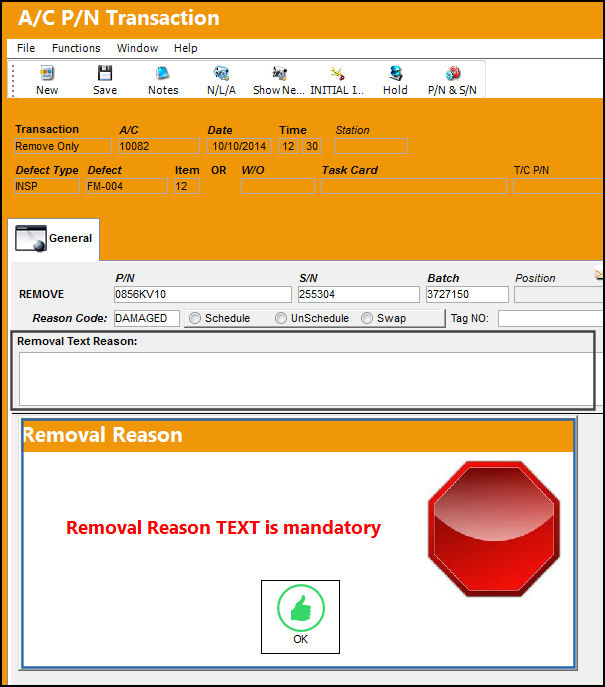The height and width of the screenshot is (687, 605).
Task: Click the Defect Type field INSP
Action: (x=47, y=186)
